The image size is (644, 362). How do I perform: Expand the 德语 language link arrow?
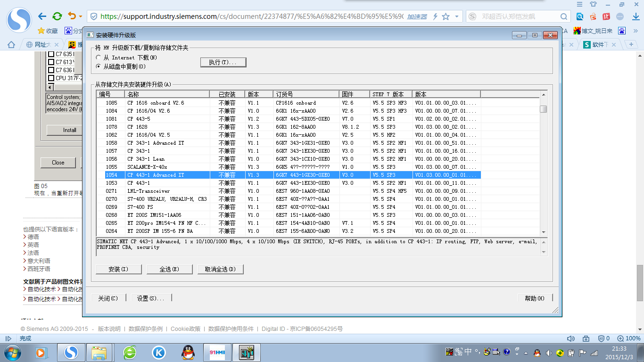pos(25,237)
